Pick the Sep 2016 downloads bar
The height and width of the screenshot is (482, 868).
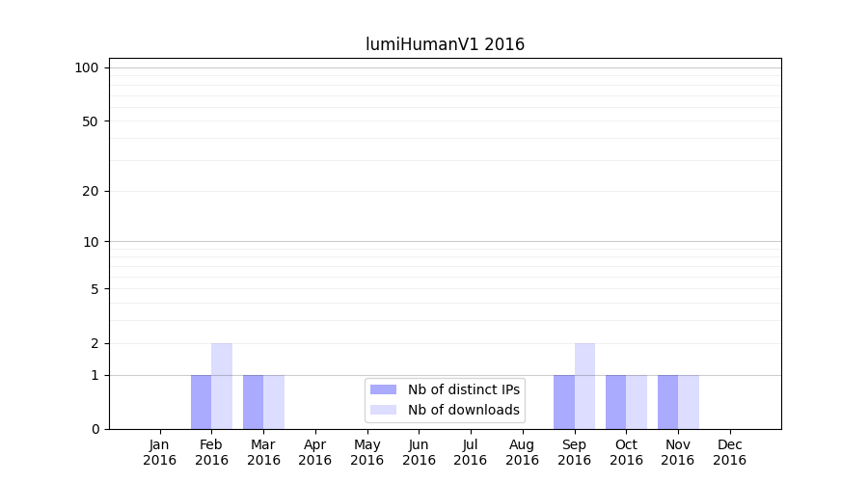pos(584,386)
